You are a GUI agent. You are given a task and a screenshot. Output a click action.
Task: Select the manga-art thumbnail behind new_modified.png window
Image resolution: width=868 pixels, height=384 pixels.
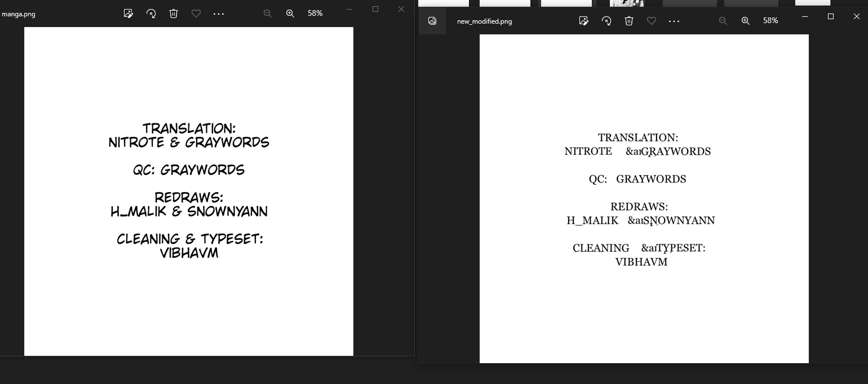pyautogui.click(x=627, y=3)
